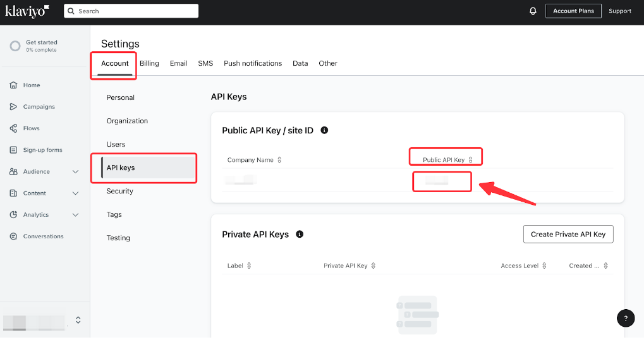Open the account switcher arrows
Image resolution: width=644 pixels, height=342 pixels.
(78, 320)
